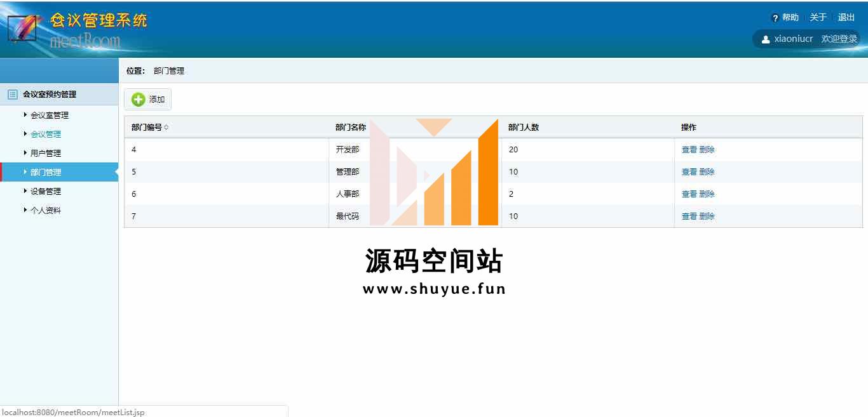Click the headcount 2 cell

coord(588,194)
